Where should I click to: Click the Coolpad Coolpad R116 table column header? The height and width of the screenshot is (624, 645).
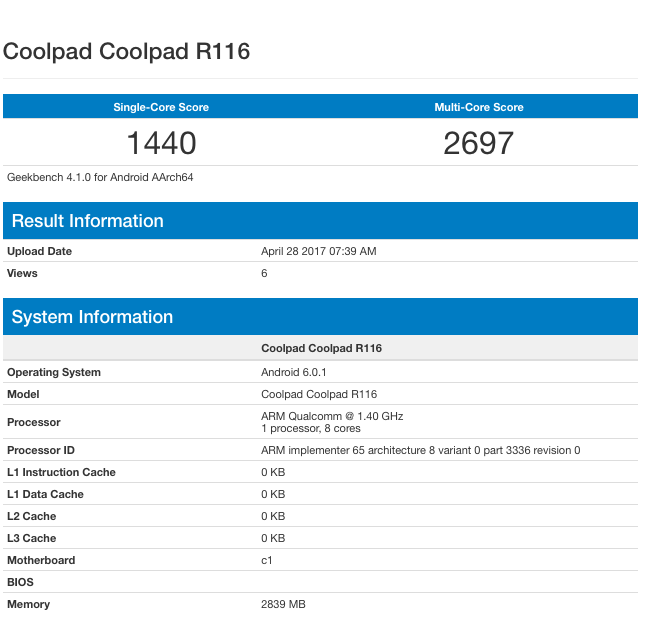tap(321, 348)
